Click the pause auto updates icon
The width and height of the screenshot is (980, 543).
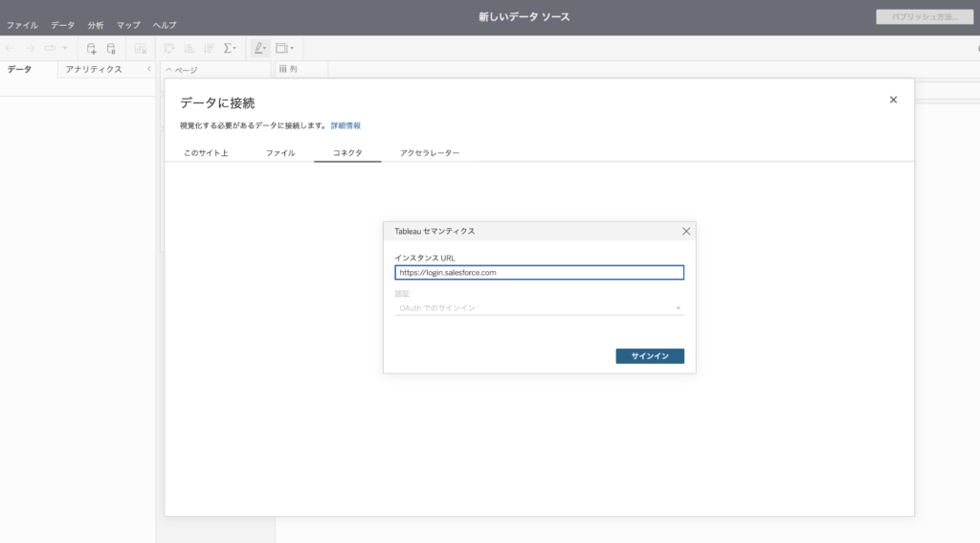click(111, 48)
